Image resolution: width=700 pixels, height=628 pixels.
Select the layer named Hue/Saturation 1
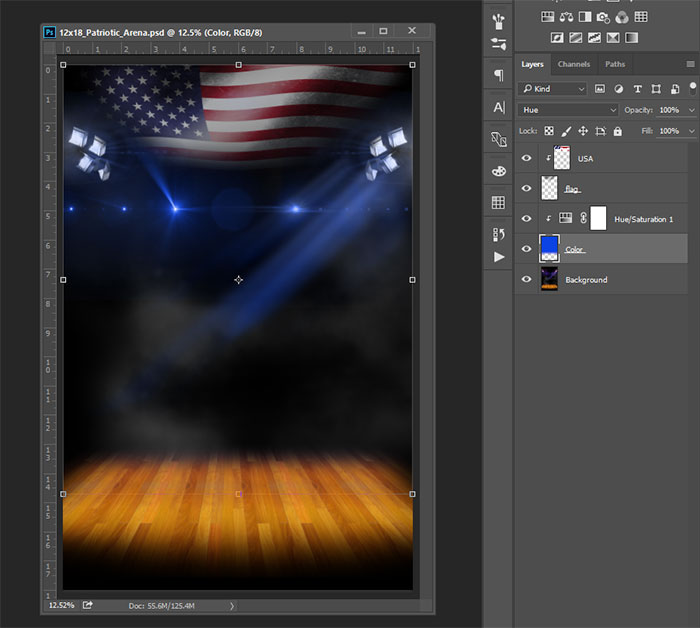(x=643, y=219)
